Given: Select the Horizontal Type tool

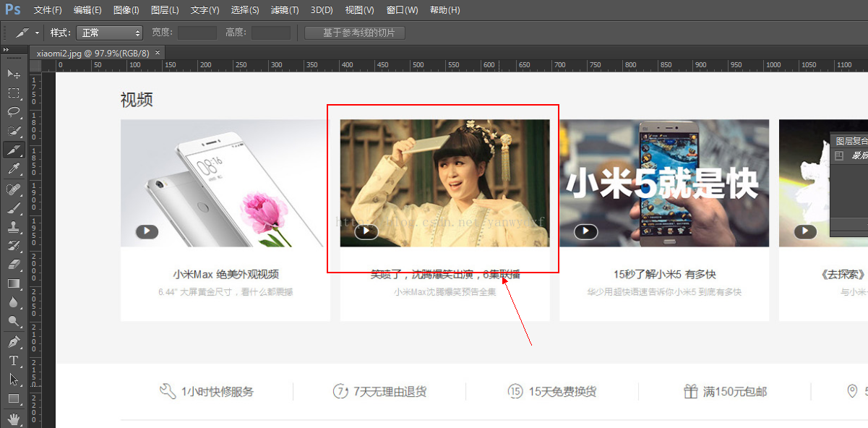Looking at the screenshot, I should 14,360.
